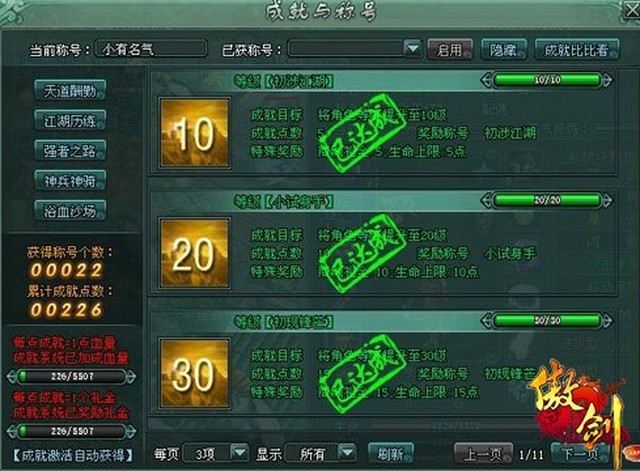Image resolution: width=640 pixels, height=471 pixels.
Task: Click right arrow of bottom 226/5507 bar
Action: pos(131,431)
